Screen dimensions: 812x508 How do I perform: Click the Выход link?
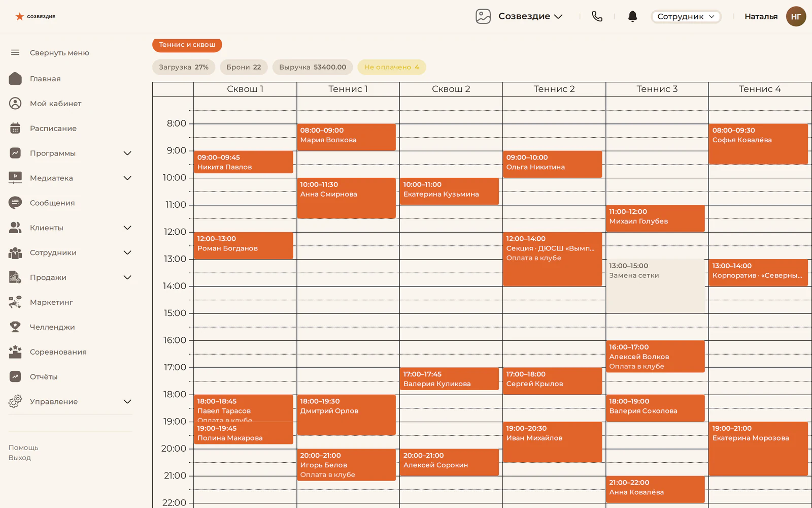coord(20,458)
